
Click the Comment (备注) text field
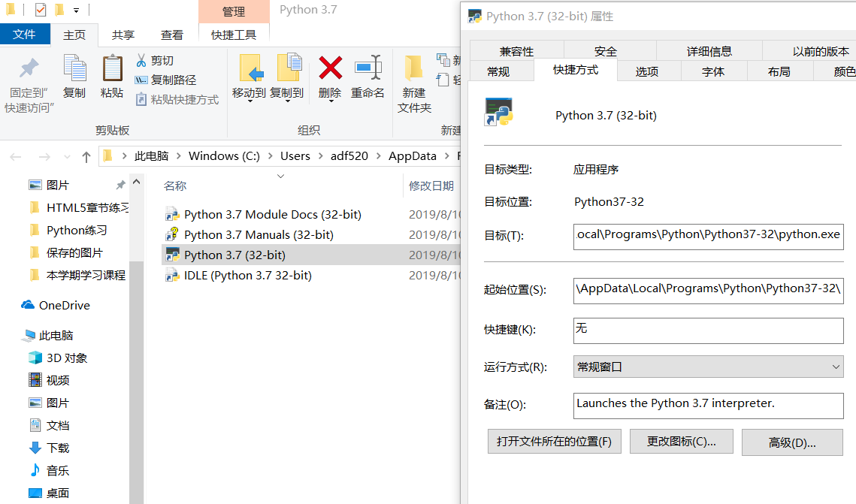(x=708, y=406)
